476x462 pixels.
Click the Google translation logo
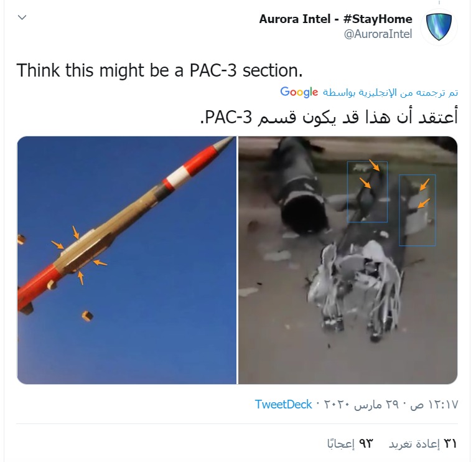coord(299,92)
